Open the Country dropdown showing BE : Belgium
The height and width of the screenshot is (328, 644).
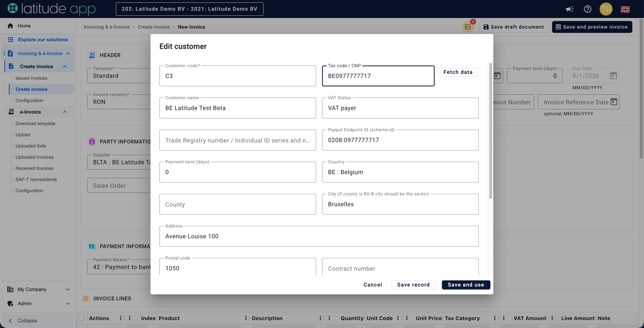[x=400, y=172]
